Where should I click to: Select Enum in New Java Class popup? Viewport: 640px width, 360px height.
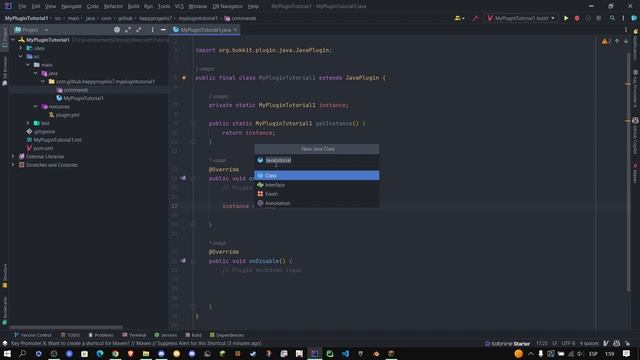(x=317, y=194)
